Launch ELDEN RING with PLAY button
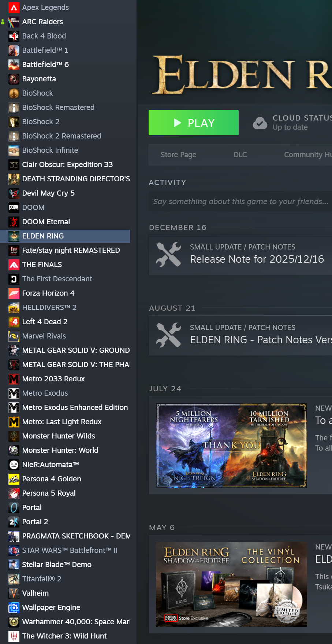The image size is (332, 644). click(194, 122)
